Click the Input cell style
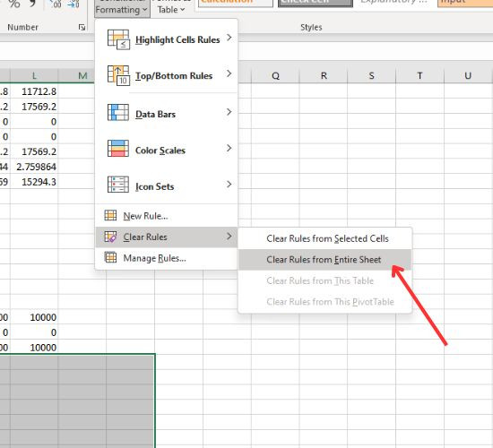The width and height of the screenshot is (493, 448). [x=465, y=4]
